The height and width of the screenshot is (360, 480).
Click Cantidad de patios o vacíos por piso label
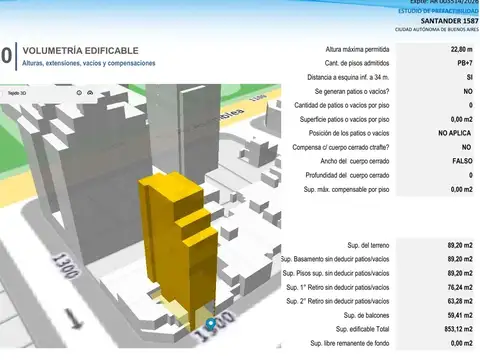click(x=342, y=105)
